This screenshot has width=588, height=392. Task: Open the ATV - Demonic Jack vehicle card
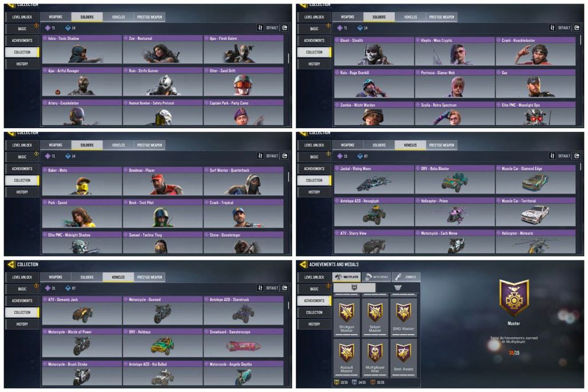[x=82, y=311]
